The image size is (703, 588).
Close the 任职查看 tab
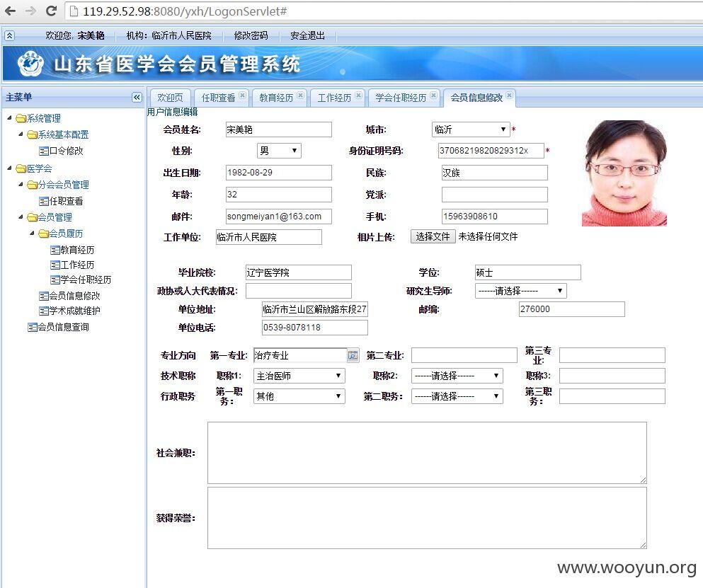click(242, 95)
